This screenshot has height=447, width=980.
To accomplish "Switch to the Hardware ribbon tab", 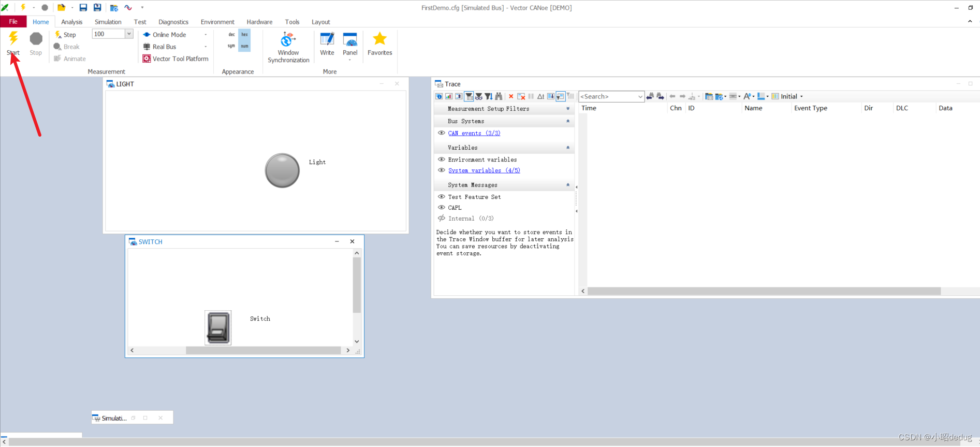I will (259, 22).
